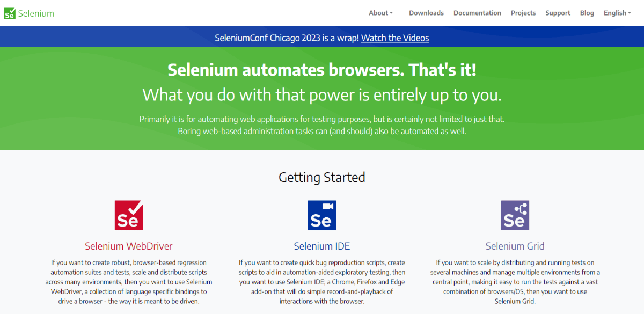Click the Getting Started heading
This screenshot has width=644, height=314.
(x=321, y=177)
